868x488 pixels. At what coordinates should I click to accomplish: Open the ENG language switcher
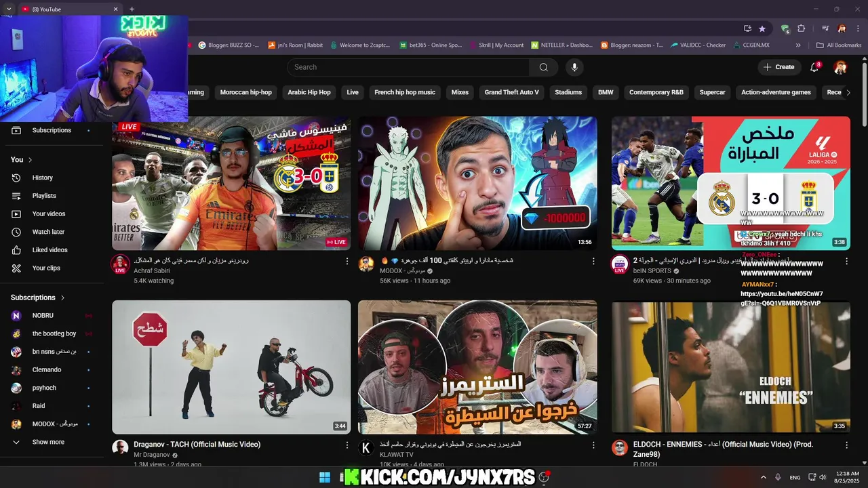795,477
